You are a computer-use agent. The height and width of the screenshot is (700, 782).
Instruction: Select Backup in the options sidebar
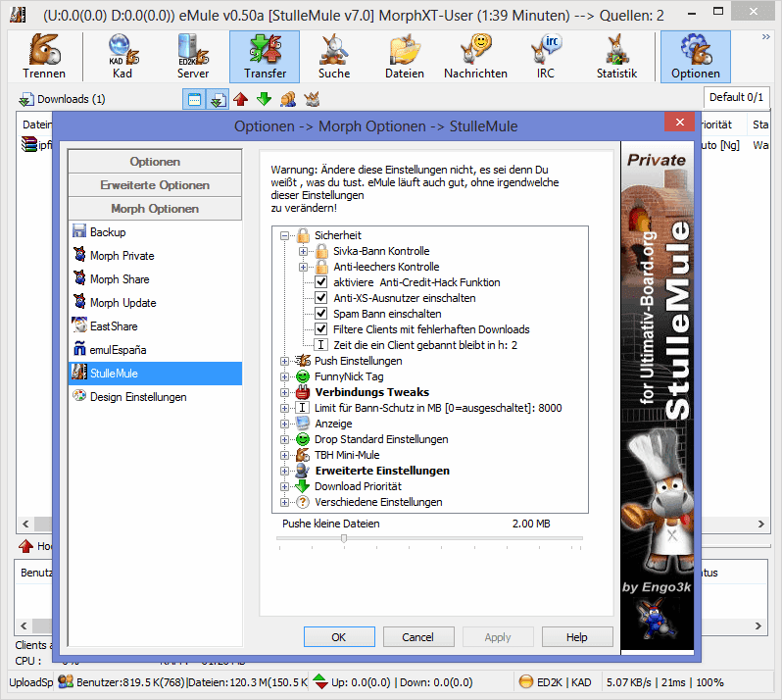pyautogui.click(x=155, y=232)
